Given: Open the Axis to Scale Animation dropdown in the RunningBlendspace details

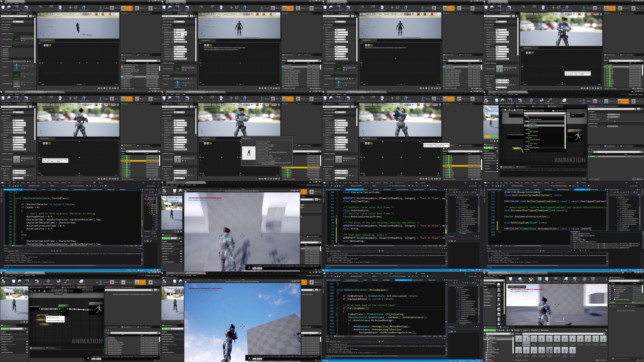Looking at the screenshot, I should tap(18, 22).
